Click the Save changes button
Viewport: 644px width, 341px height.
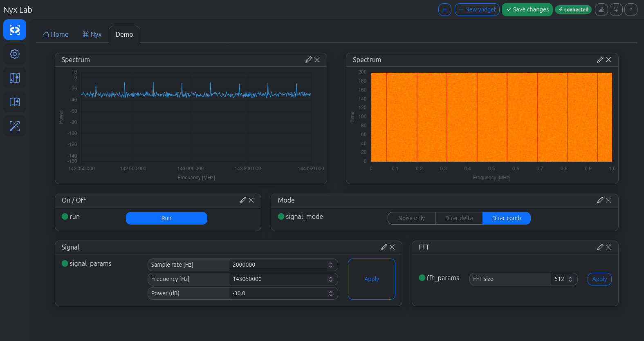527,9
